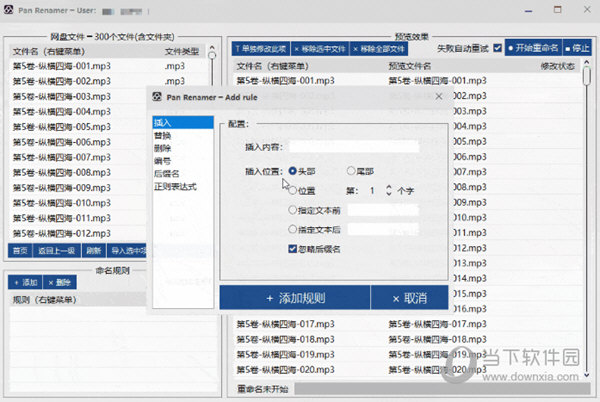Select 第5卷-纵横四海-012.mp3 in net disk list
Image resolution: width=600 pixels, height=402 pixels.
(62, 233)
